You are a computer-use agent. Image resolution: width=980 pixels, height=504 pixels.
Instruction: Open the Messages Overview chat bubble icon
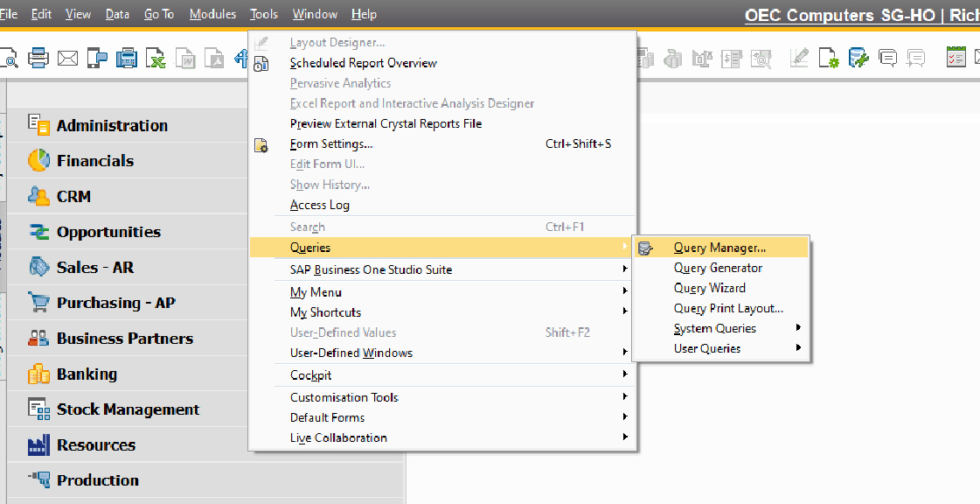click(x=887, y=57)
